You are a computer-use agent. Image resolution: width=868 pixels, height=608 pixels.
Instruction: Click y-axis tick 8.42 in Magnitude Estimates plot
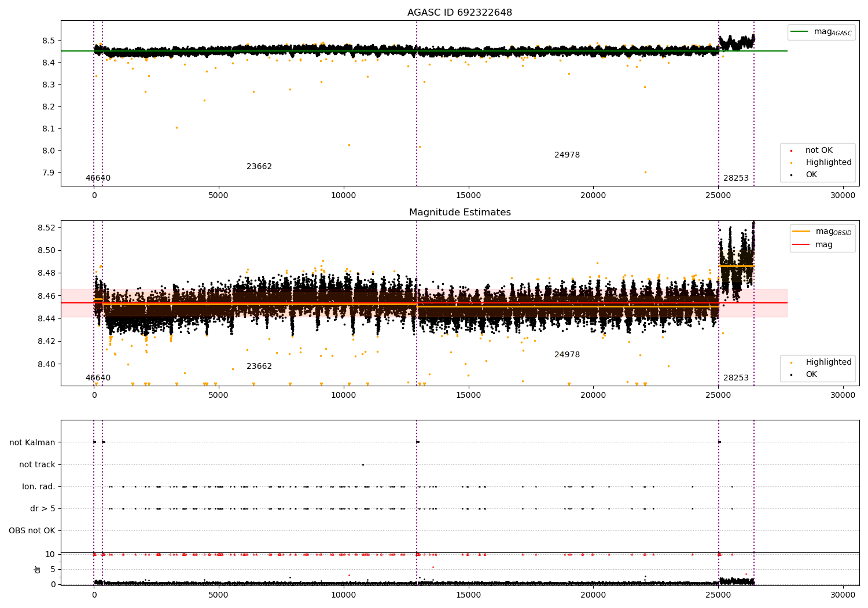click(46, 342)
